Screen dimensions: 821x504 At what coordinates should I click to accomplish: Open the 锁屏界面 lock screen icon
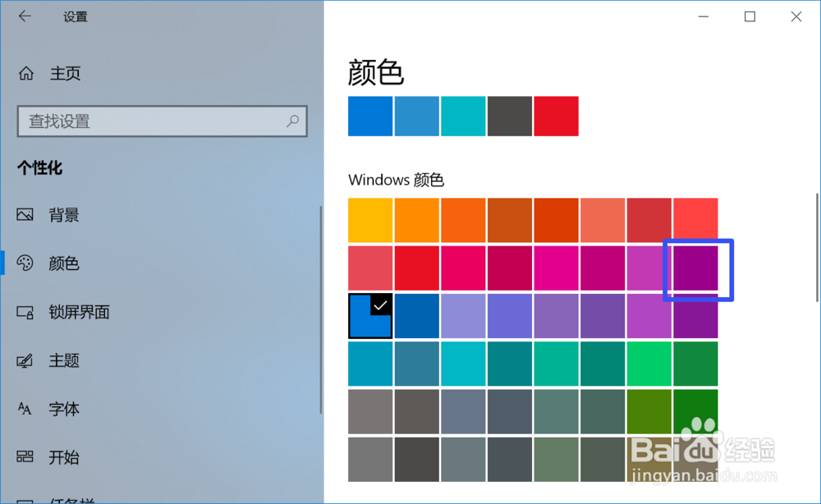pyautogui.click(x=25, y=312)
